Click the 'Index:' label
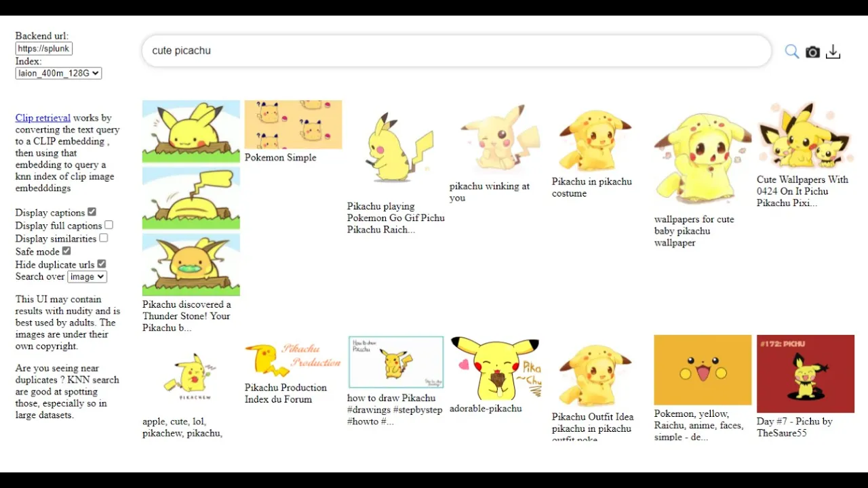This screenshot has width=868, height=488. point(28,61)
